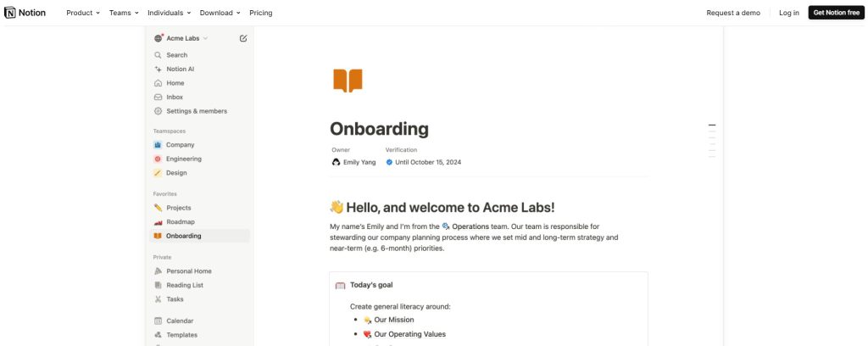Click the Notion logo icon
This screenshot has height=346, width=868.
tap(10, 13)
